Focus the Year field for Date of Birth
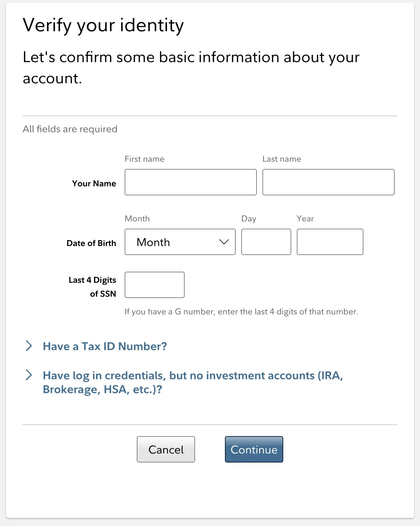The width and height of the screenshot is (420, 526). (x=330, y=242)
